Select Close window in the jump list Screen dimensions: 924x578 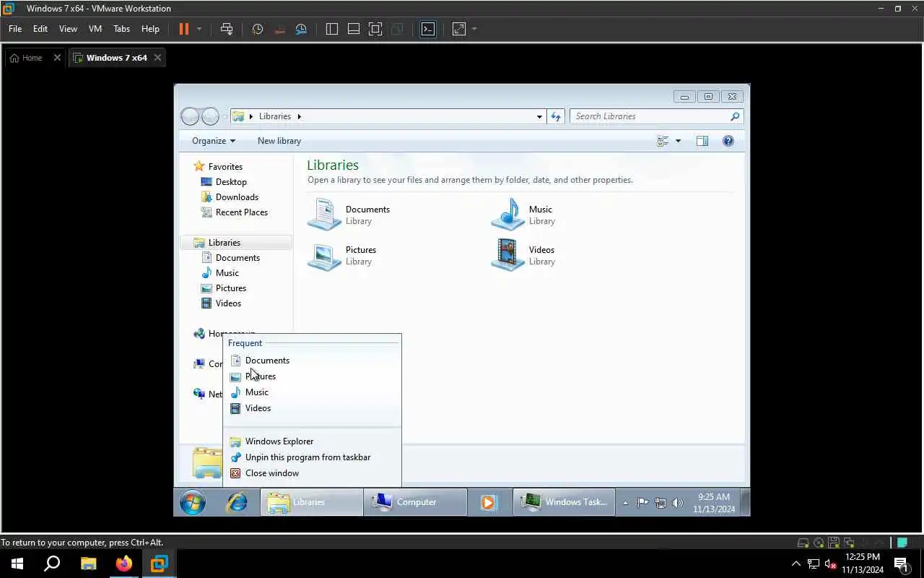[312, 473]
